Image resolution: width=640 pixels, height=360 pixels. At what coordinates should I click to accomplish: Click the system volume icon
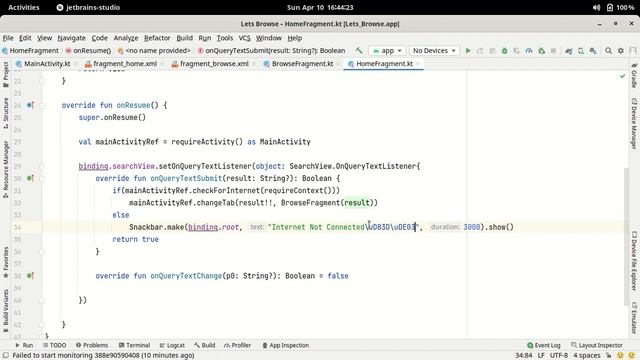596,7
